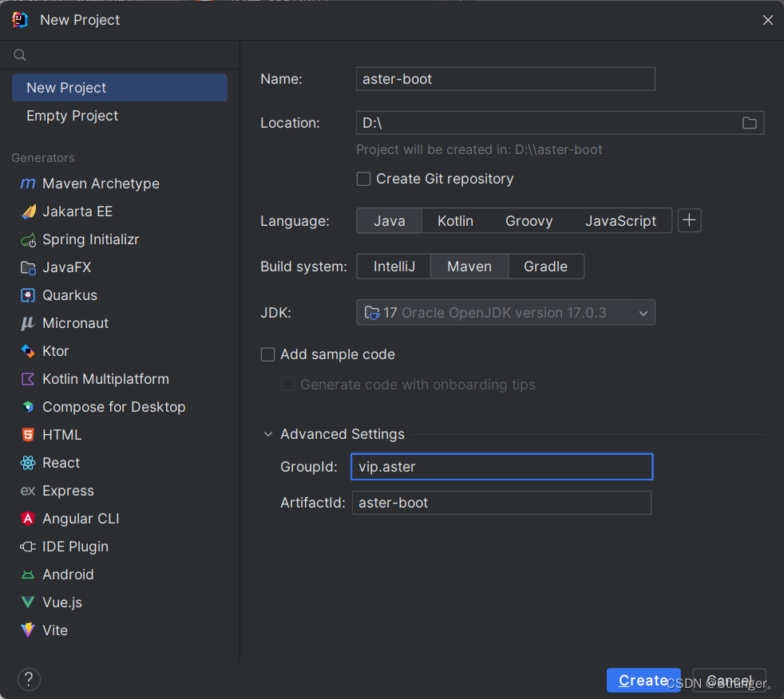Enable Create Git repository checkbox

[x=363, y=179]
